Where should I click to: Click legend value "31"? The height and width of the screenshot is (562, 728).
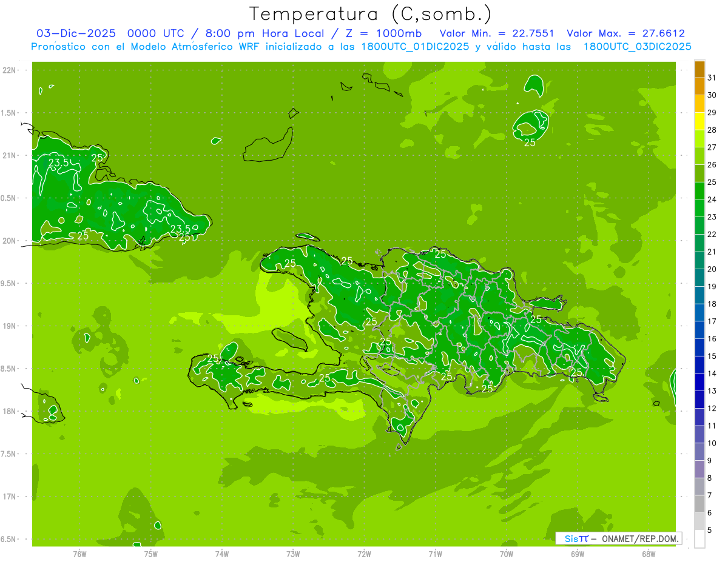712,78
